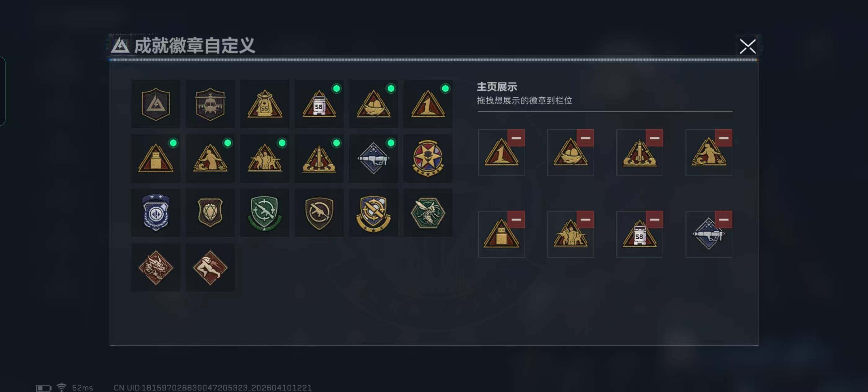
Task: Close the achievement badge customization dialog
Action: coord(747,46)
